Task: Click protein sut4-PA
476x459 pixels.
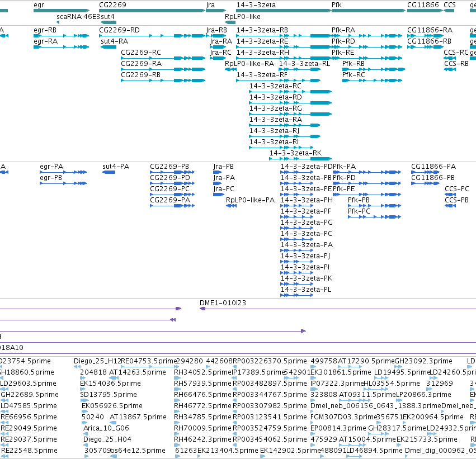Action: (109, 172)
